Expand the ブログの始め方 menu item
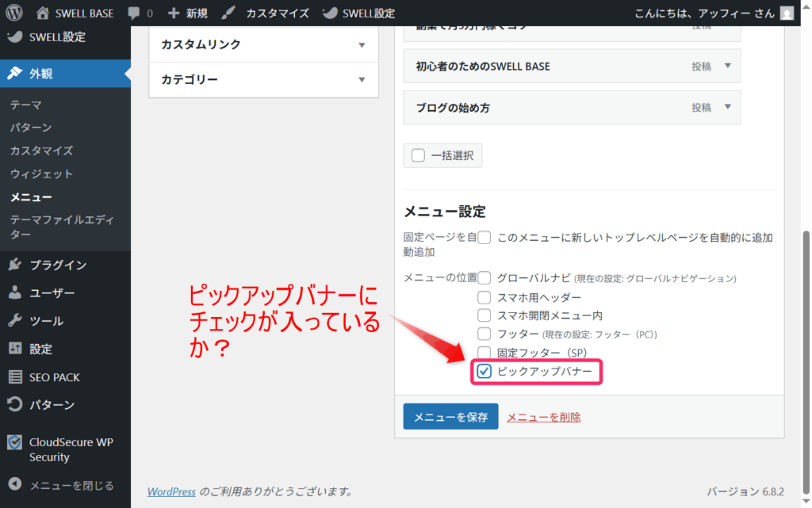 point(728,107)
